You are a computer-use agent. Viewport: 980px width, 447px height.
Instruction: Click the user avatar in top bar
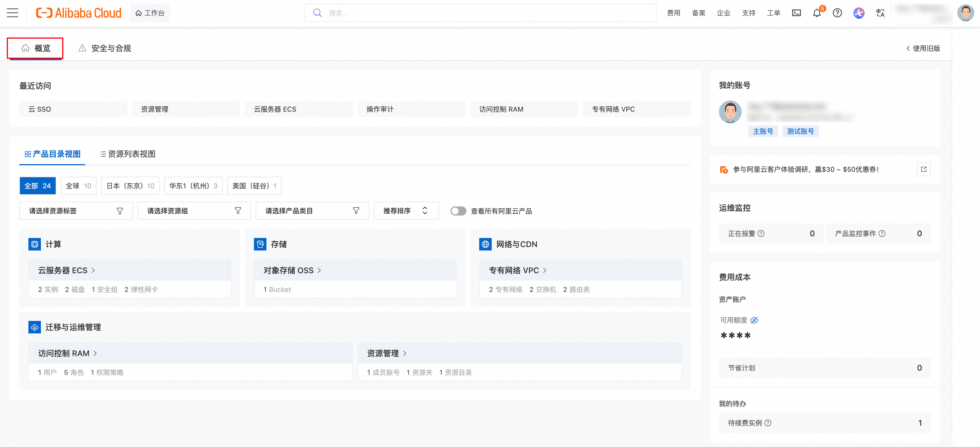click(x=965, y=13)
